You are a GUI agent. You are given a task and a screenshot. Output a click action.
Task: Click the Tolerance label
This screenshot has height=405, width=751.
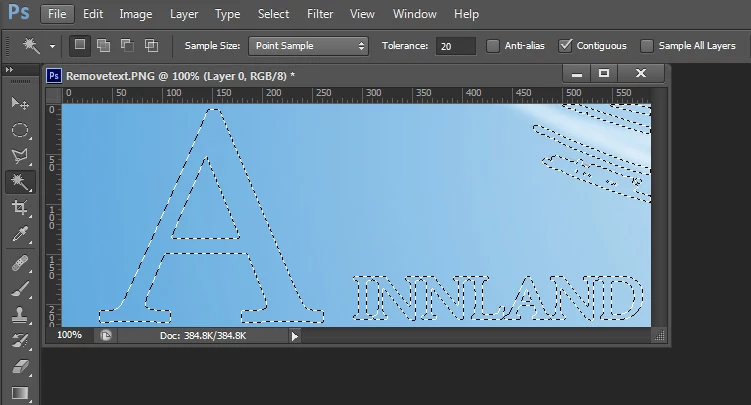tap(405, 46)
